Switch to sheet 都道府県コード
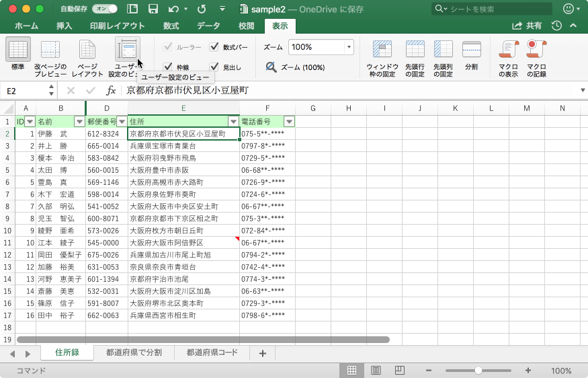 point(212,352)
